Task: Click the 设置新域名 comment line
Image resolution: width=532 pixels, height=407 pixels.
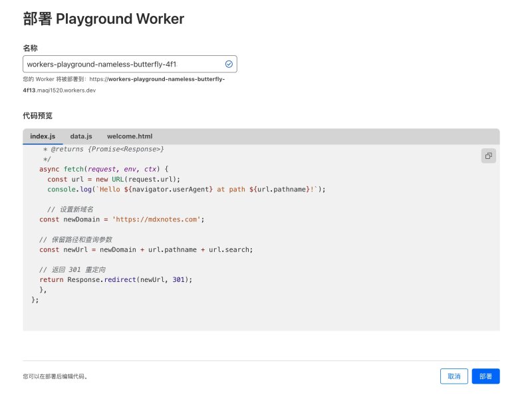Action: click(70, 209)
